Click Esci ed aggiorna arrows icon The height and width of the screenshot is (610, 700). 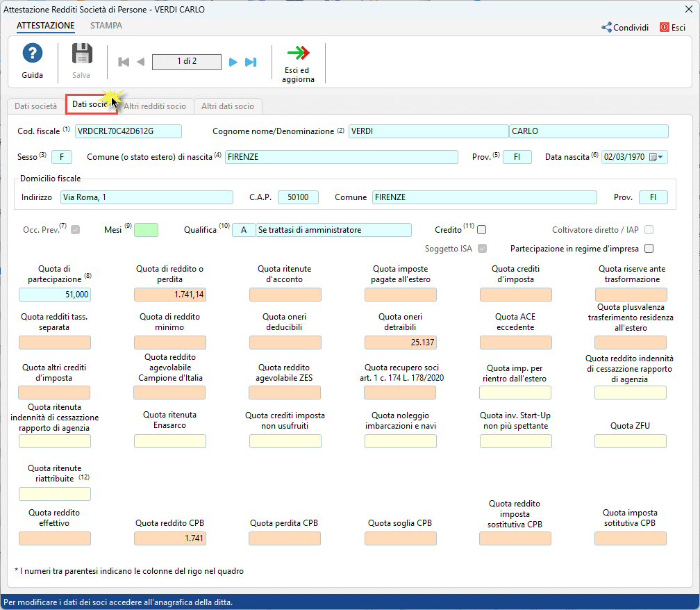[299, 53]
